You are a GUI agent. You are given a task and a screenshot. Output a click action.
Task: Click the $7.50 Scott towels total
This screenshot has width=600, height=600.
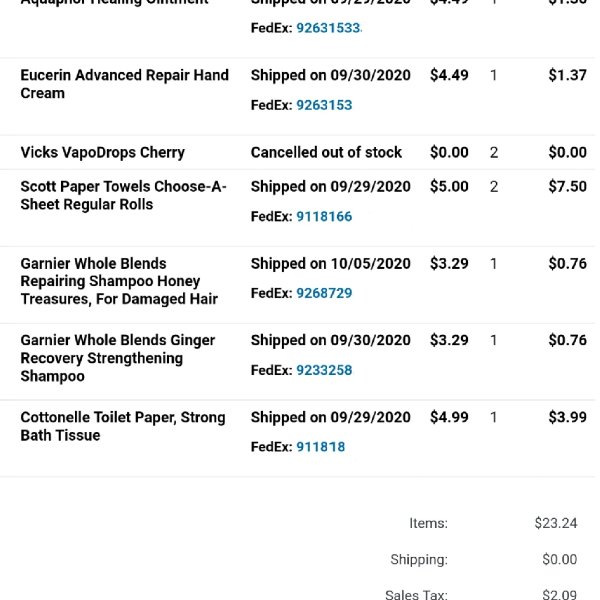pos(567,186)
